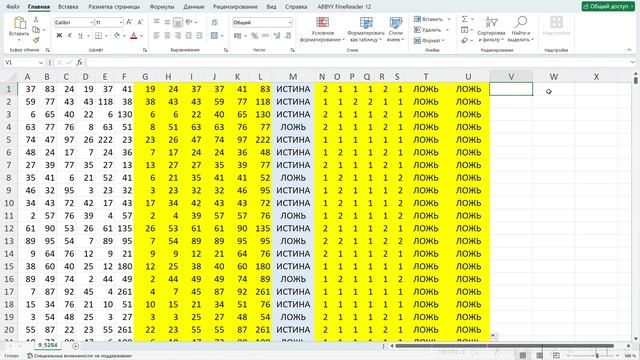The width and height of the screenshot is (640, 360).
Task: Toggle Middle Align vertical alignment
Action: pos(167,22)
